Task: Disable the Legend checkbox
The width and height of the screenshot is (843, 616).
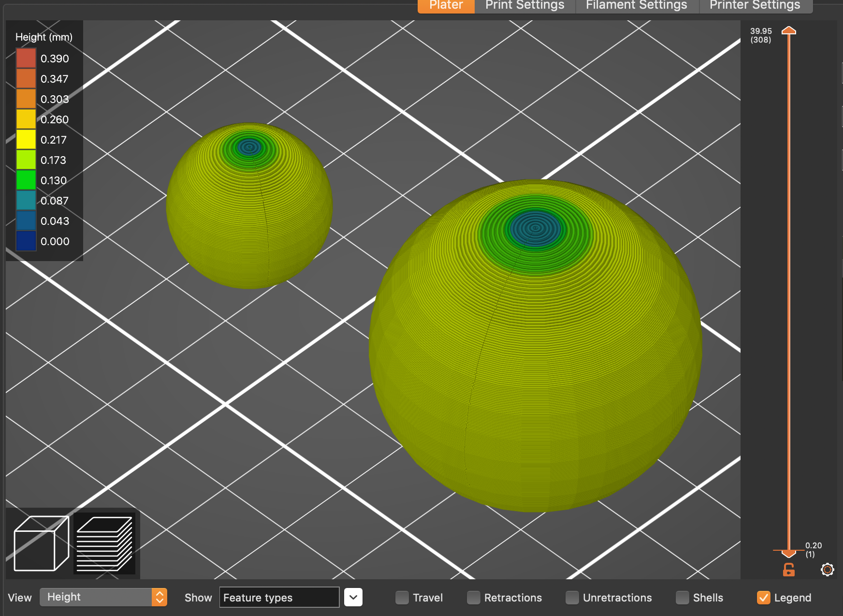Action: pyautogui.click(x=764, y=598)
